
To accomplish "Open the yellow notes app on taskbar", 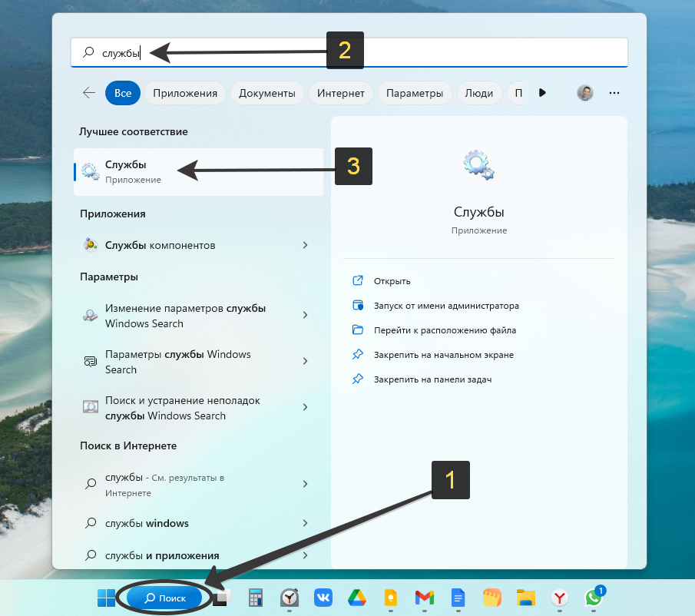I will [492, 598].
